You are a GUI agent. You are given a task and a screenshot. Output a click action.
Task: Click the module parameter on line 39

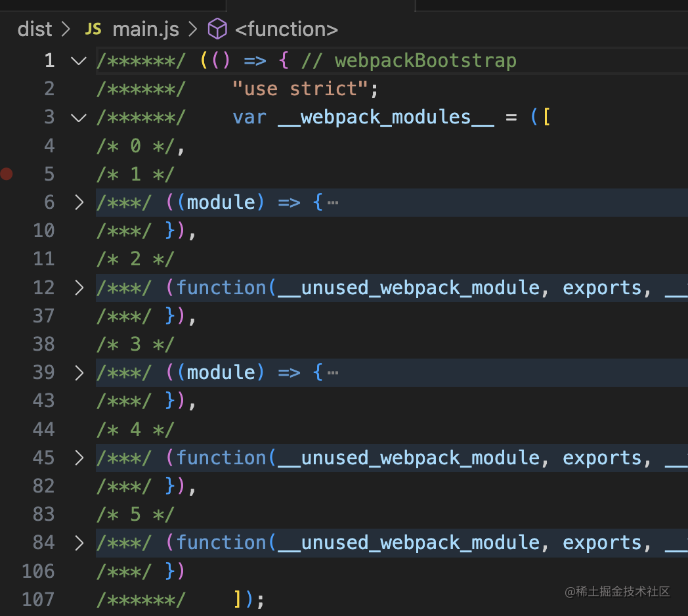coord(221,373)
